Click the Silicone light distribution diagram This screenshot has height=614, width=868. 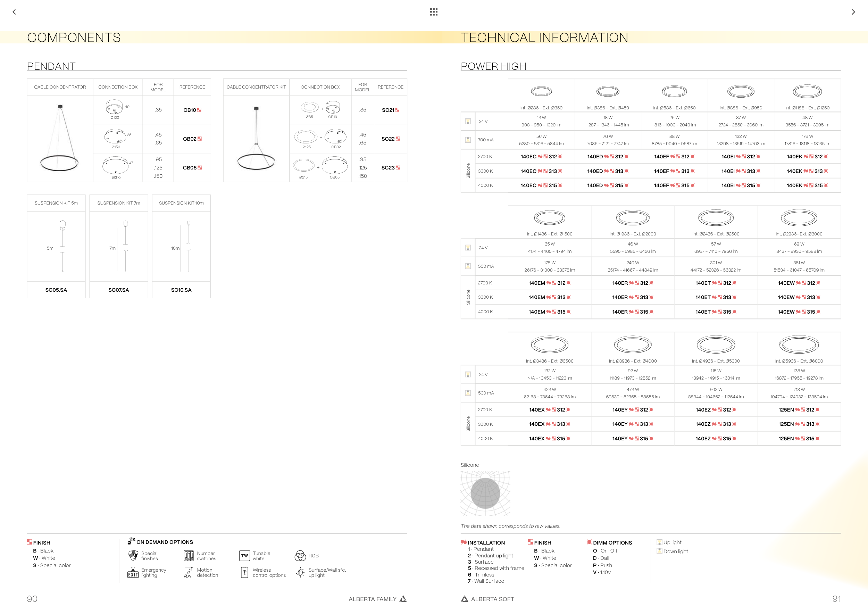(485, 493)
